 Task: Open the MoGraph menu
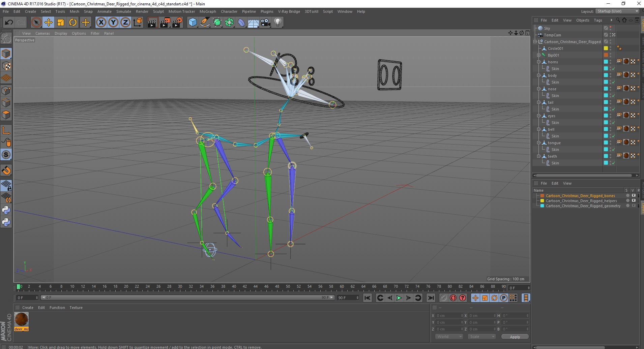coord(208,11)
